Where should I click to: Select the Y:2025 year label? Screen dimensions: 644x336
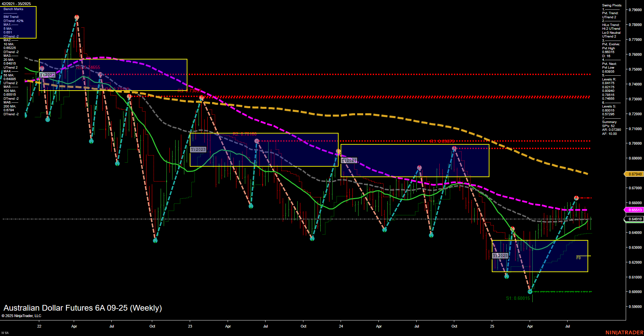[x=500, y=256]
